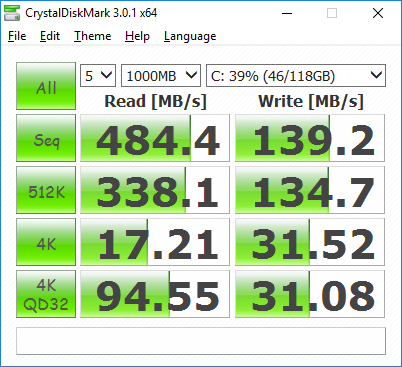Start the 512K benchmark test
Viewport: 402px width, 367px height.
[46, 190]
